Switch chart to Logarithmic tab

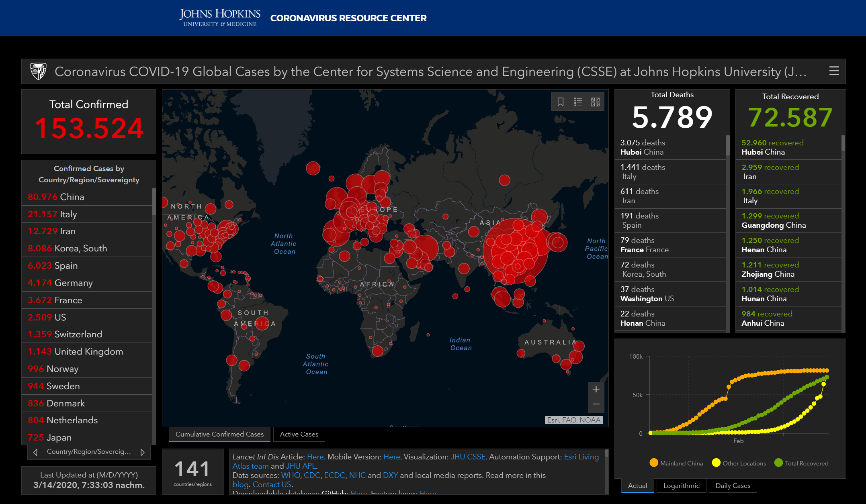point(681,486)
